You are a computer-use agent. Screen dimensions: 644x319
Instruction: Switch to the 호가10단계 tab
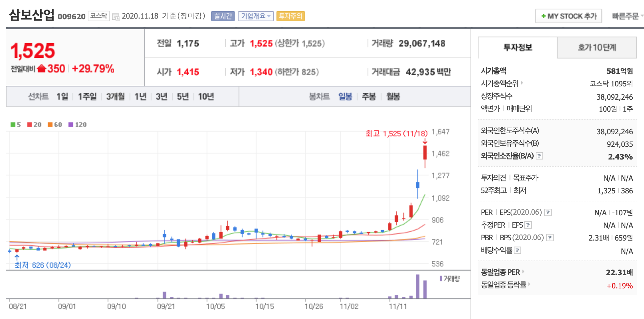[x=597, y=48]
